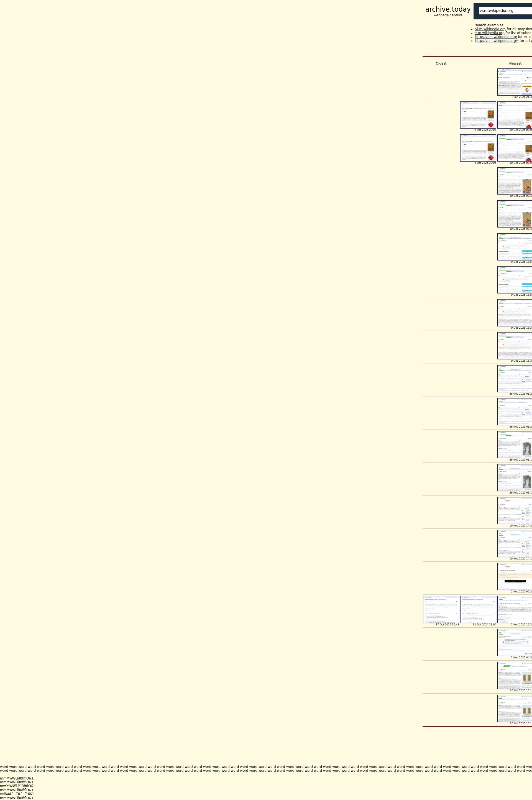
Task: Open snapshot dated 2 Oct 2025 20:07
Action: coord(478,115)
